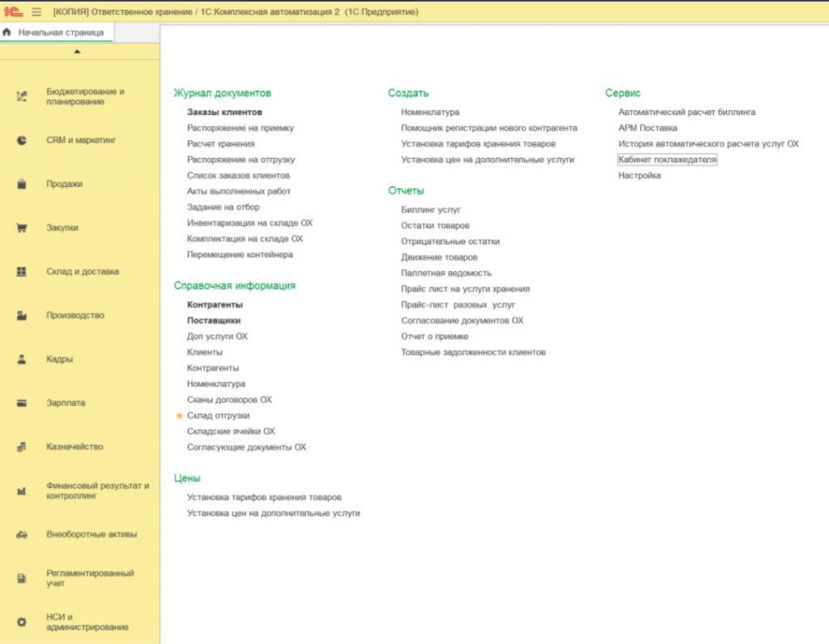Open the Закупки section
This screenshot has width=829, height=644.
coord(62,228)
